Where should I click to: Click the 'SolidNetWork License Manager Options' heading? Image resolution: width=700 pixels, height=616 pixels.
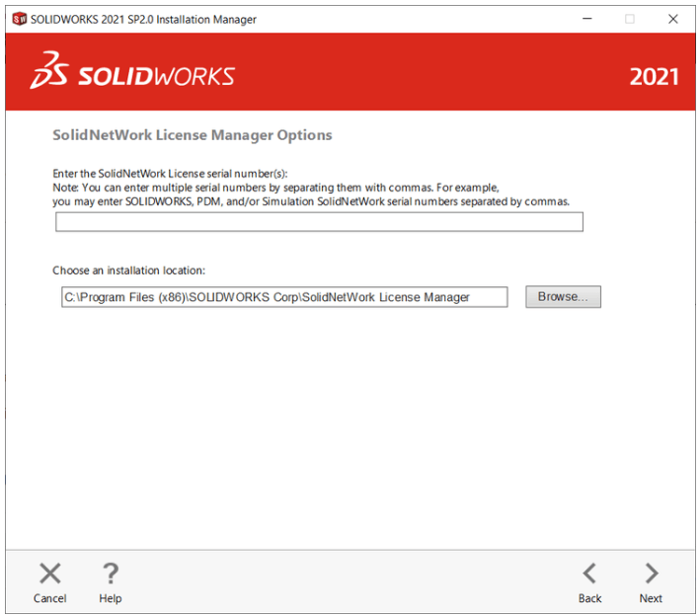[x=193, y=135]
